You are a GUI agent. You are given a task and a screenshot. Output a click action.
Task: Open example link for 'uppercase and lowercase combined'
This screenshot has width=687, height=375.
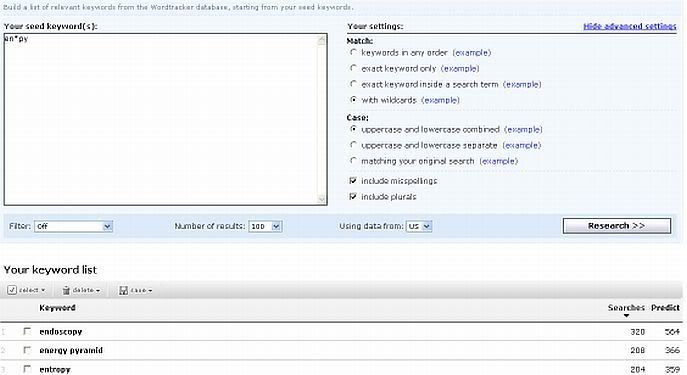pos(523,129)
